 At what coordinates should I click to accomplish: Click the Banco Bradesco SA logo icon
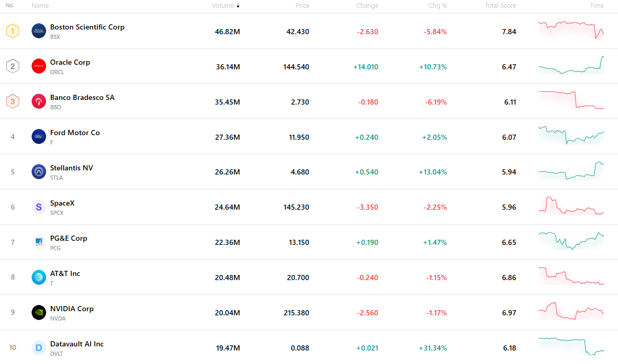pos(39,101)
